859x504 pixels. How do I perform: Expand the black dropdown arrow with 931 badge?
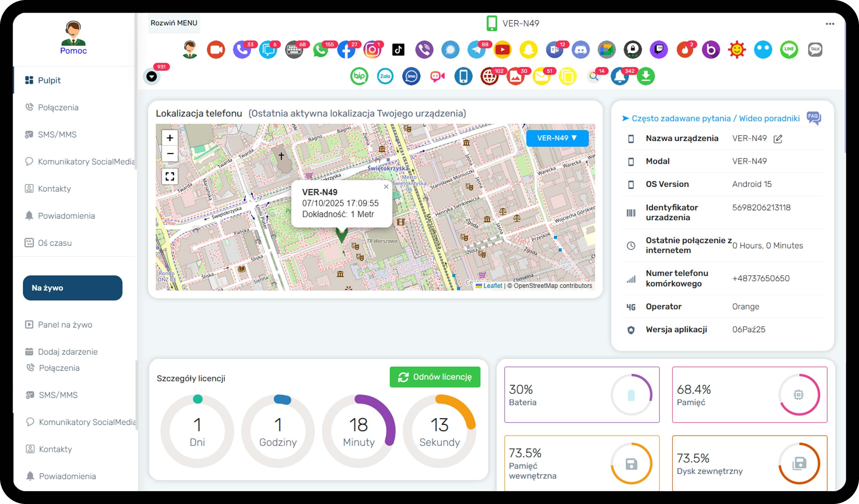[x=152, y=76]
